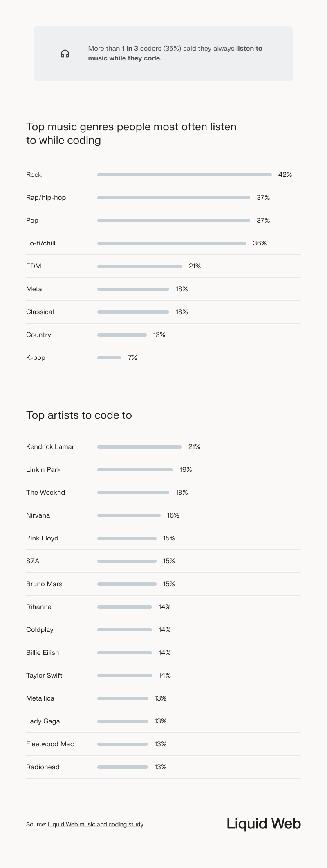Click the 42% value next to Rock
The height and width of the screenshot is (868, 327).
tap(285, 175)
